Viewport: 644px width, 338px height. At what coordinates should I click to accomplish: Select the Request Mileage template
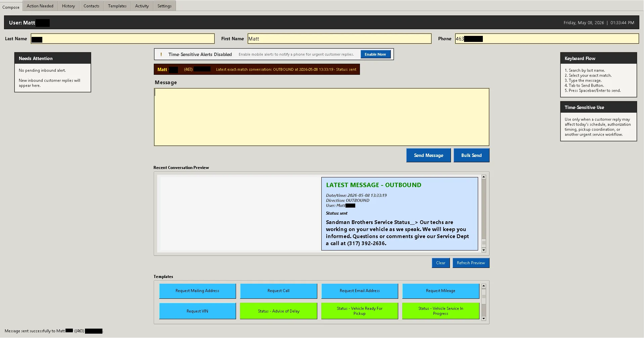click(x=441, y=291)
